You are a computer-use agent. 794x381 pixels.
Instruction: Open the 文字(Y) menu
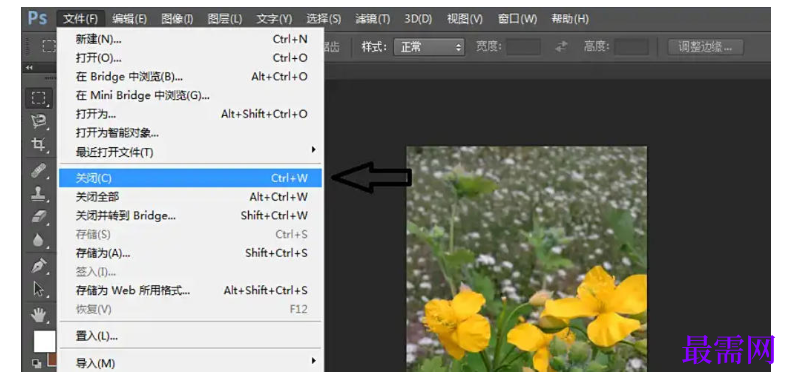(x=274, y=19)
